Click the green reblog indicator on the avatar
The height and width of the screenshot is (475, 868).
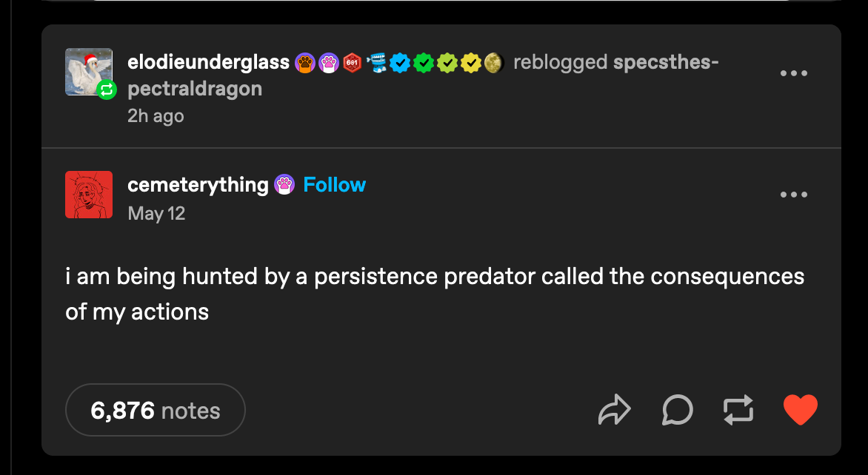click(106, 90)
